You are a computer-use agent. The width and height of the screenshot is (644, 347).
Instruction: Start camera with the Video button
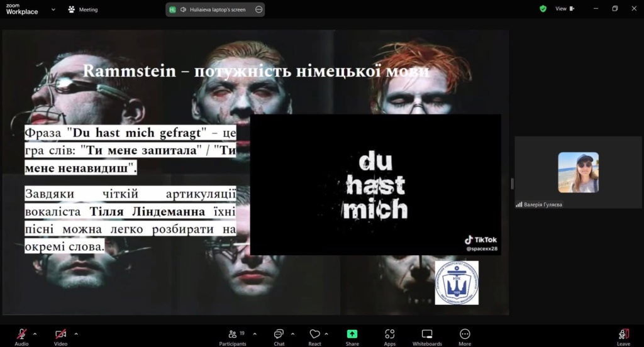60,337
